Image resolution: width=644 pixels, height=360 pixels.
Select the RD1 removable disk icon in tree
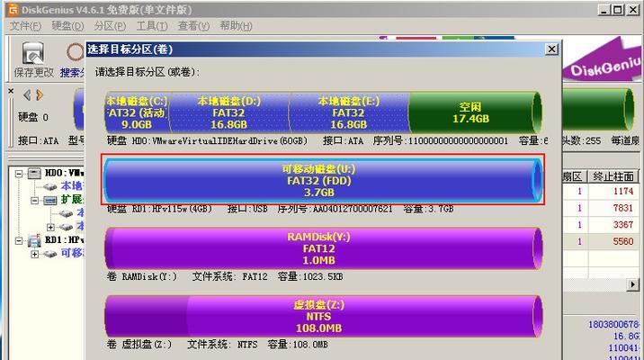click(34, 241)
